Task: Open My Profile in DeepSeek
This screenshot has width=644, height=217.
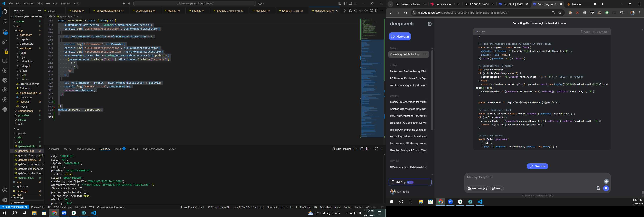Action: pyautogui.click(x=403, y=192)
